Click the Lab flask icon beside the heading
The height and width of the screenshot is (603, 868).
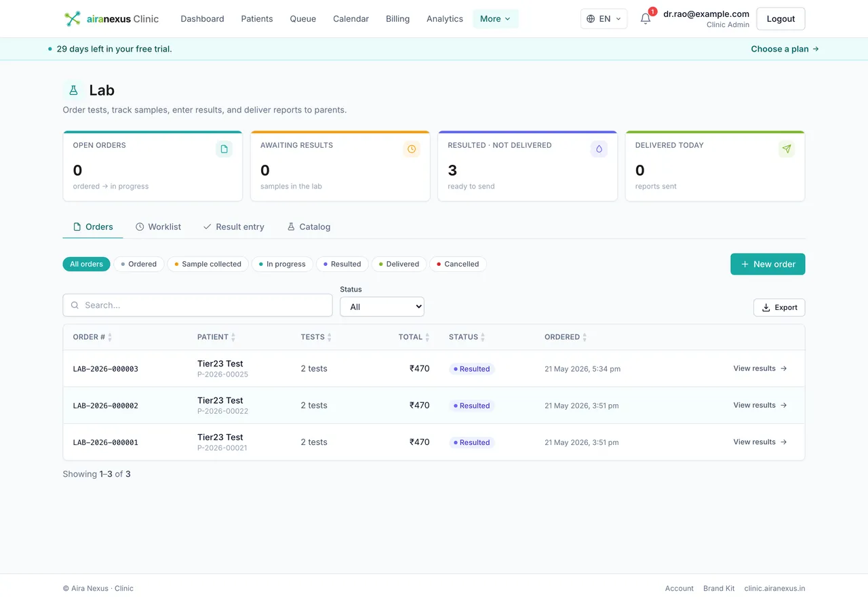pyautogui.click(x=73, y=90)
